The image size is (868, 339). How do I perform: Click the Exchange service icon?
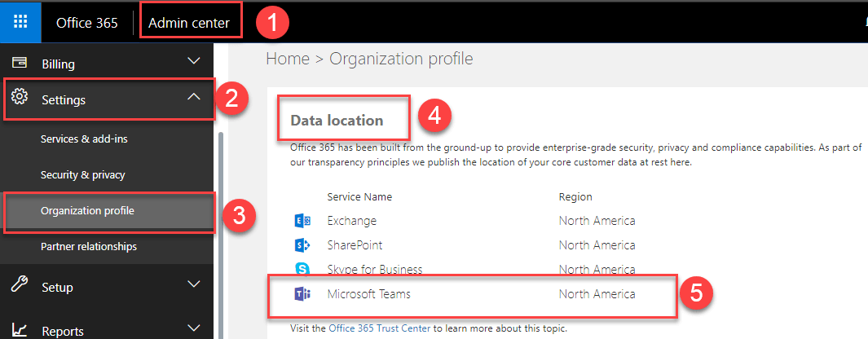[302, 220]
